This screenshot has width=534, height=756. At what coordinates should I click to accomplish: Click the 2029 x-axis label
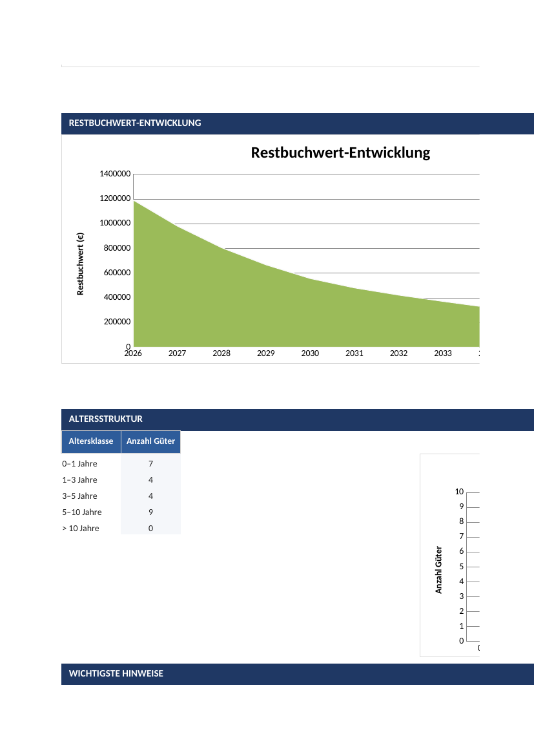[x=266, y=353]
